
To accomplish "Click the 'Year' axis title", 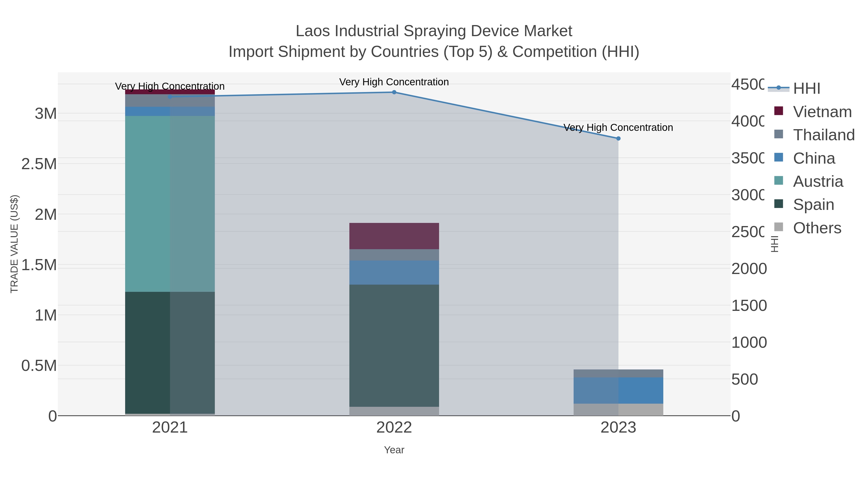I will (394, 450).
